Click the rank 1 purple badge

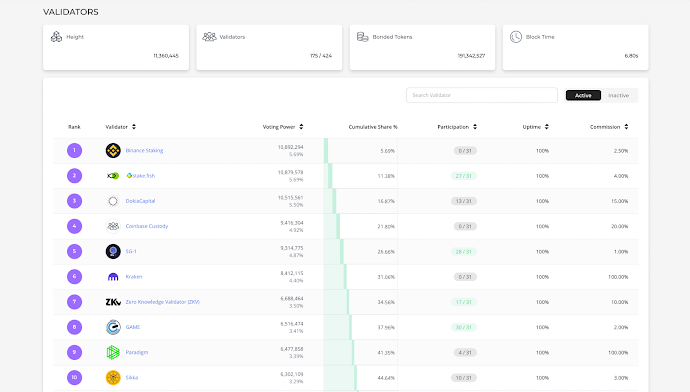pos(74,150)
